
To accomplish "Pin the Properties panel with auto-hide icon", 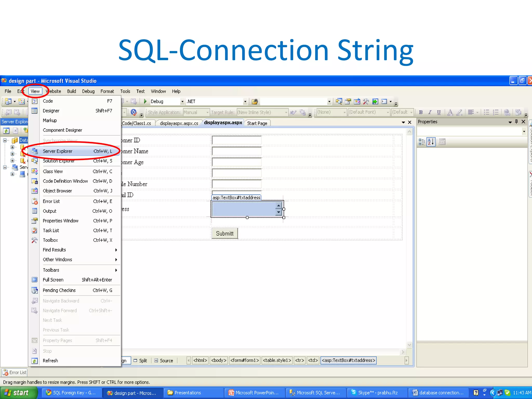I will click(x=516, y=122).
